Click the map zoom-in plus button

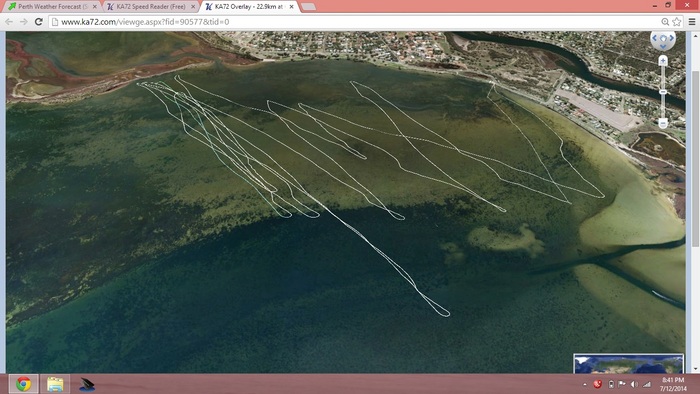click(663, 60)
